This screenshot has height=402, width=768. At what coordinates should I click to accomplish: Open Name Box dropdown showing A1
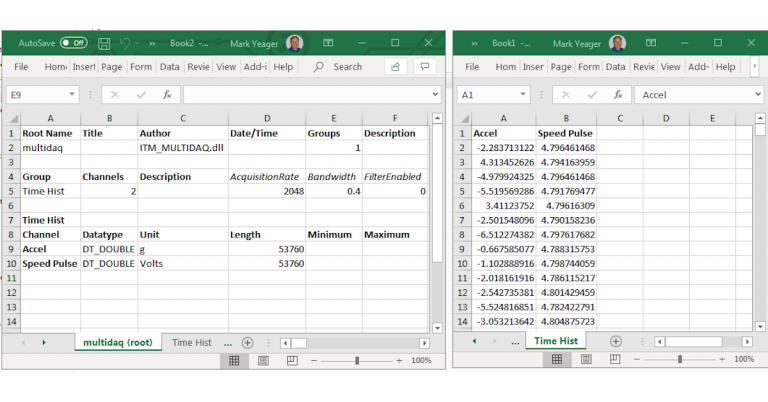click(523, 95)
